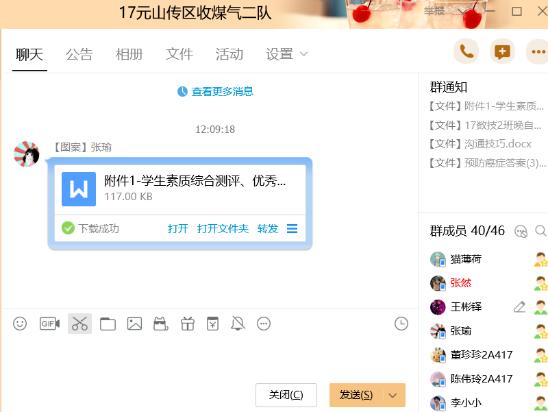Click in the message input area

click(210, 356)
